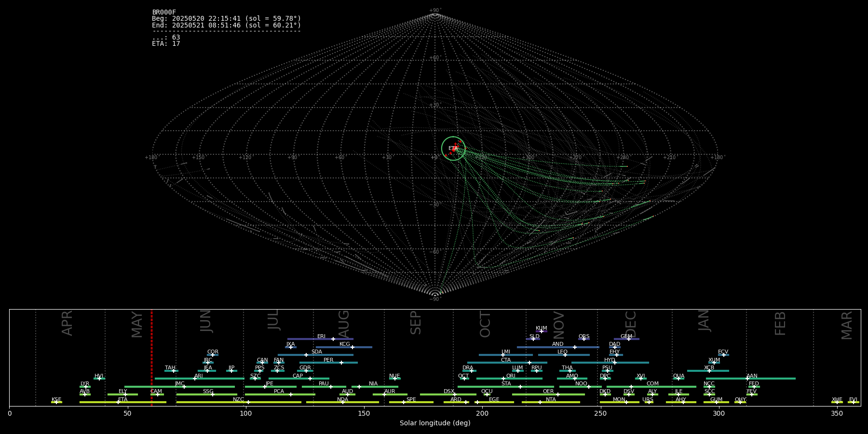Click the +90° label atop sky map
This screenshot has height=434, width=868.
435,11
